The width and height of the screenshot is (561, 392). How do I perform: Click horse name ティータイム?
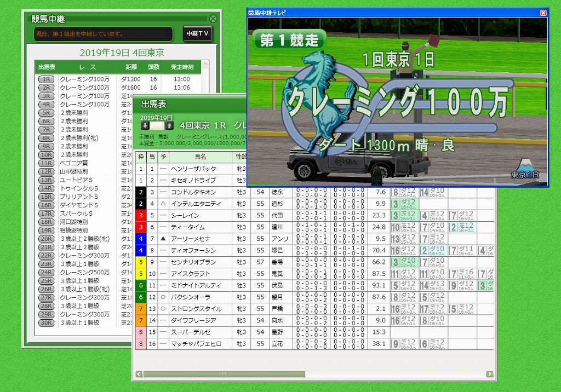(x=188, y=227)
